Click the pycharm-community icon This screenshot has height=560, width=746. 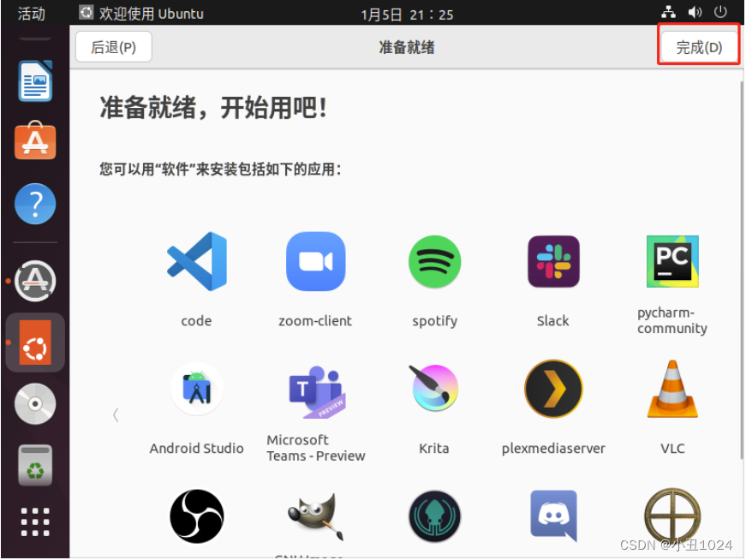[672, 261]
